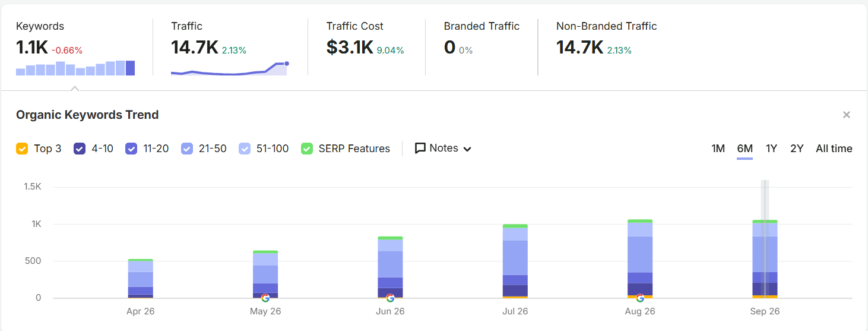
Task: Click the Jun 26 stacked bar
Action: point(390,267)
